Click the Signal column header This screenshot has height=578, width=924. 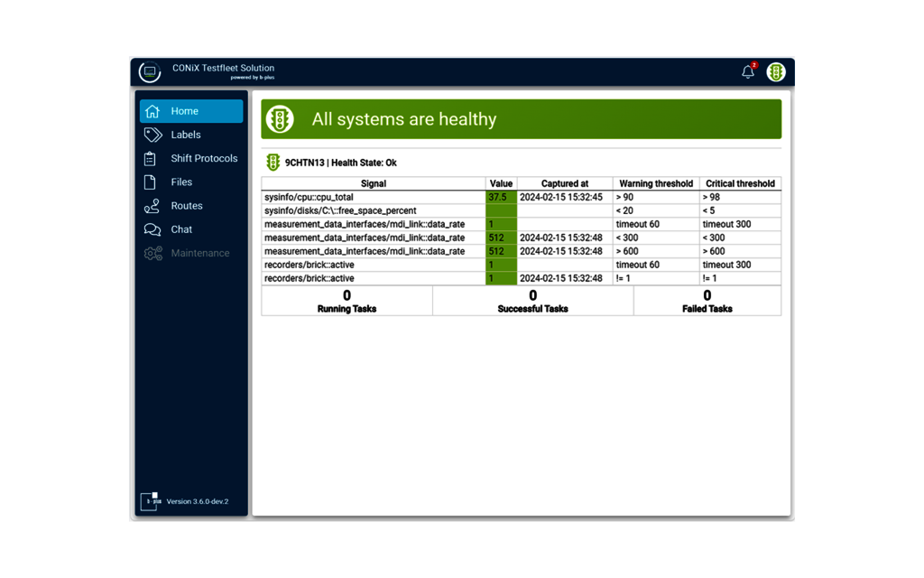point(374,183)
